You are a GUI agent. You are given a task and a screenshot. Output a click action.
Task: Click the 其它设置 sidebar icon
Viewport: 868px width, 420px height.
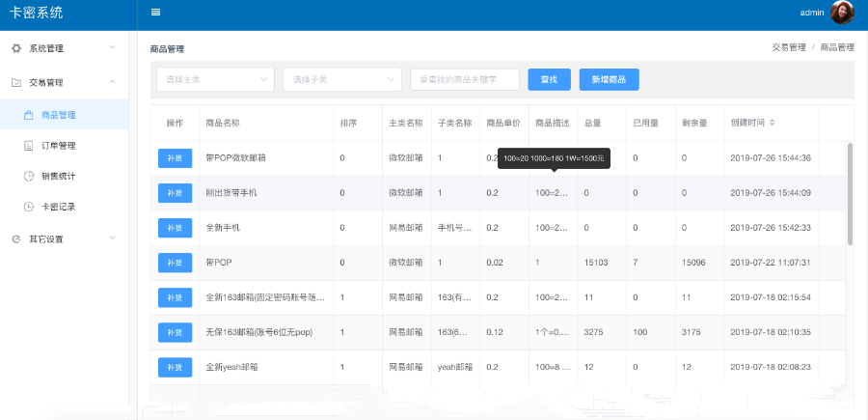pyautogui.click(x=16, y=238)
